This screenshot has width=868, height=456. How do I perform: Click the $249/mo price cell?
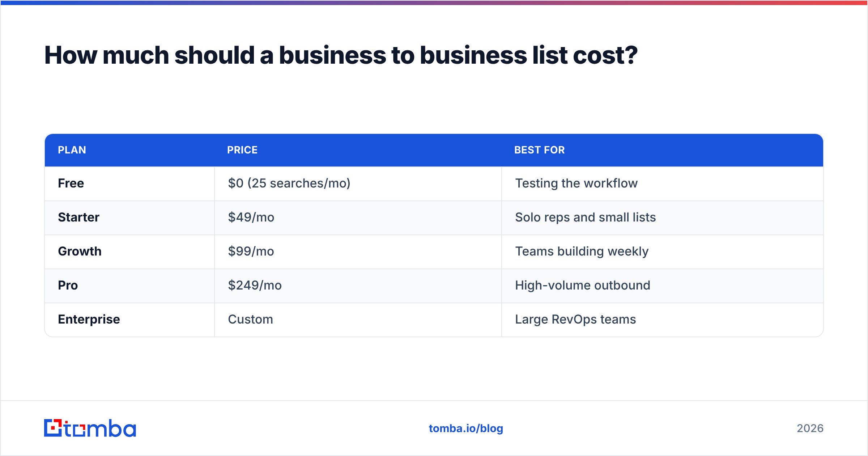pyautogui.click(x=358, y=286)
